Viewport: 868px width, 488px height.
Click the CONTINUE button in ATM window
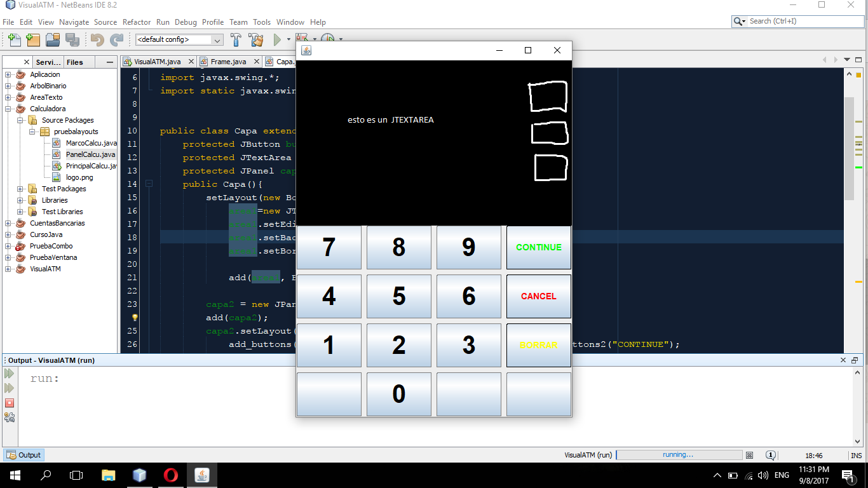point(539,247)
